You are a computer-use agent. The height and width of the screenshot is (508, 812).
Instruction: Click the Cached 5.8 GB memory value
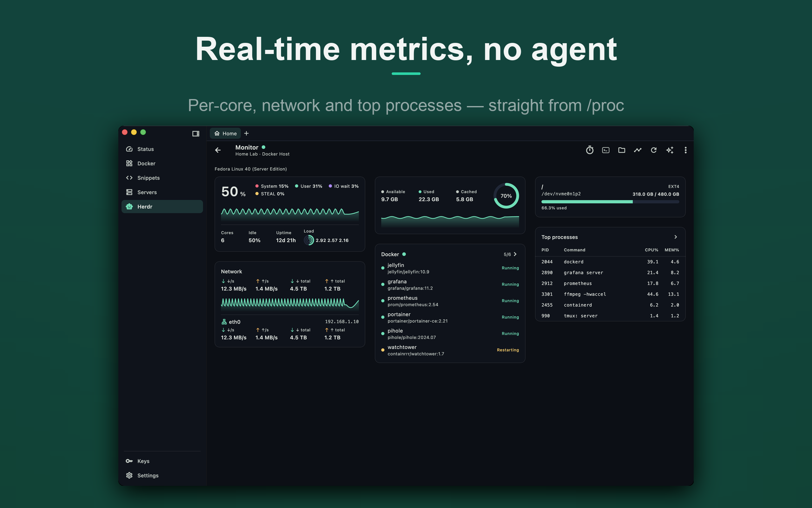(464, 199)
